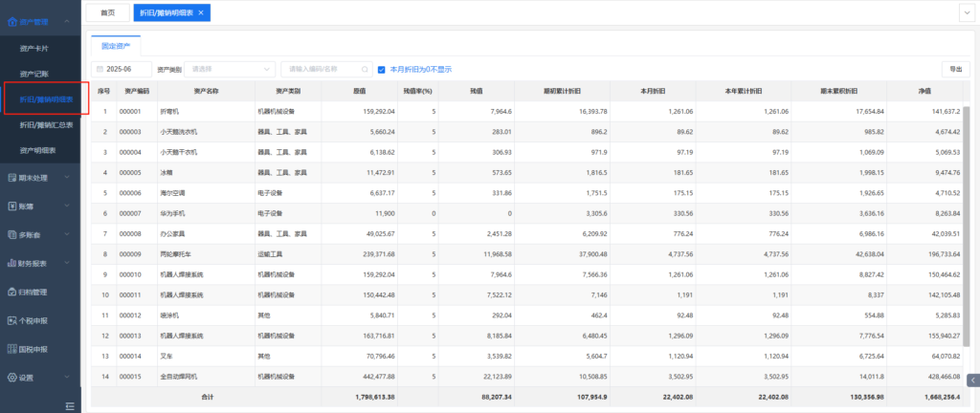Click the 2025-06 date picker field
This screenshot has height=413, width=980.
click(x=122, y=69)
